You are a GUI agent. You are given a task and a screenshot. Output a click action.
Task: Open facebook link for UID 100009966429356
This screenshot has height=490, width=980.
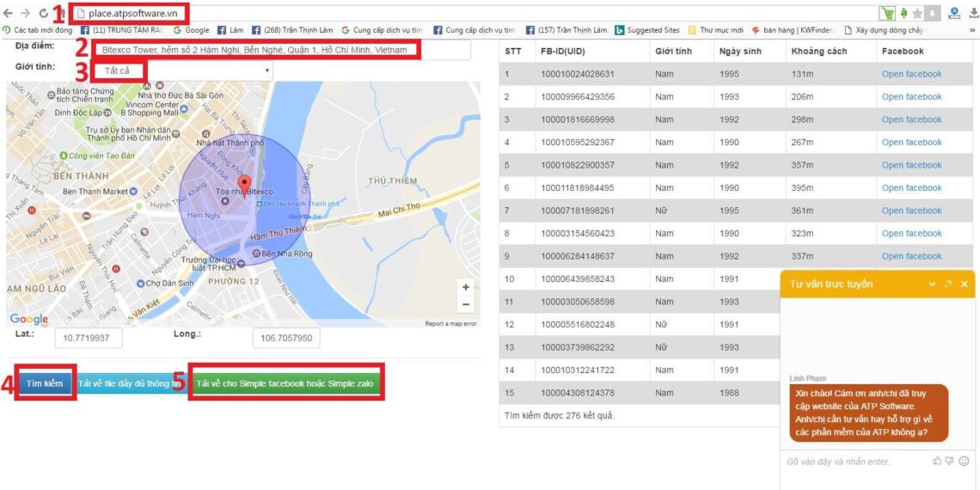[x=911, y=97]
